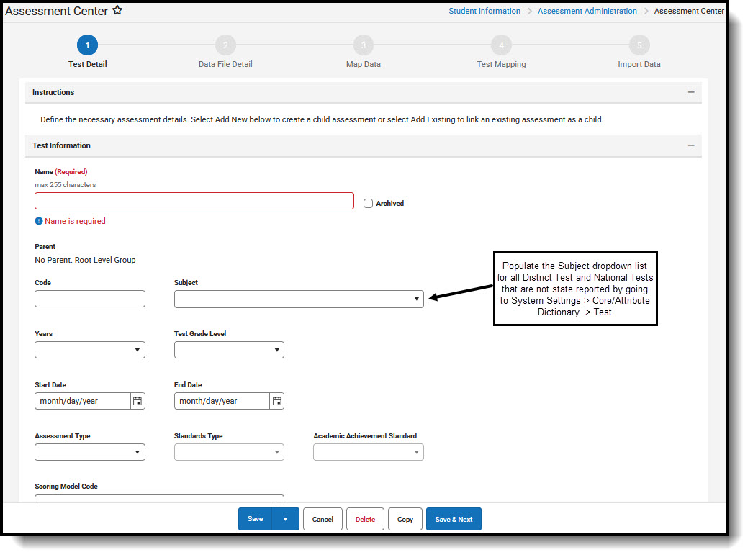Click inside the required Name field
The height and width of the screenshot is (560, 753).
click(x=194, y=201)
